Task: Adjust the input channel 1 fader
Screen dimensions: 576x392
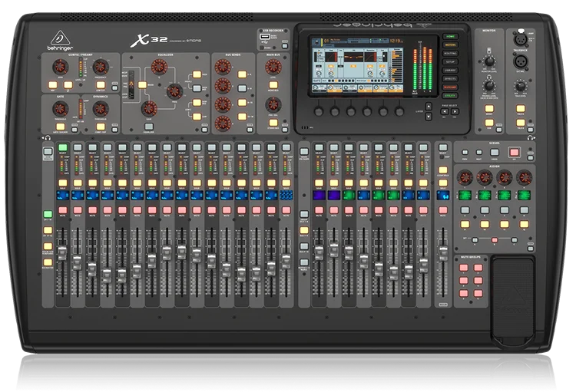Action: click(x=63, y=252)
